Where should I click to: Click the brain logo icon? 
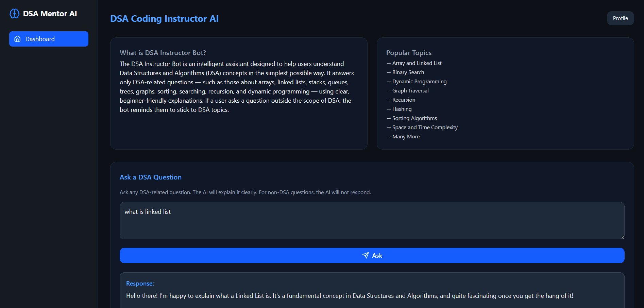(14, 14)
